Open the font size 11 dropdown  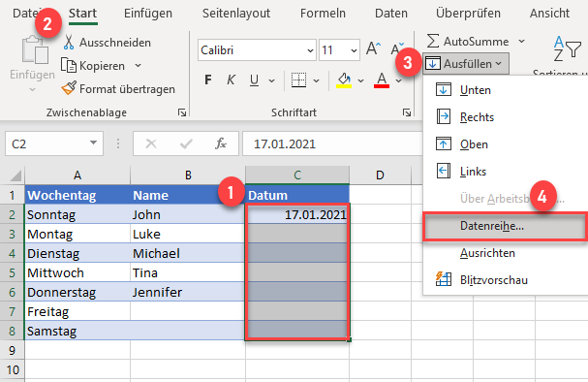click(354, 50)
